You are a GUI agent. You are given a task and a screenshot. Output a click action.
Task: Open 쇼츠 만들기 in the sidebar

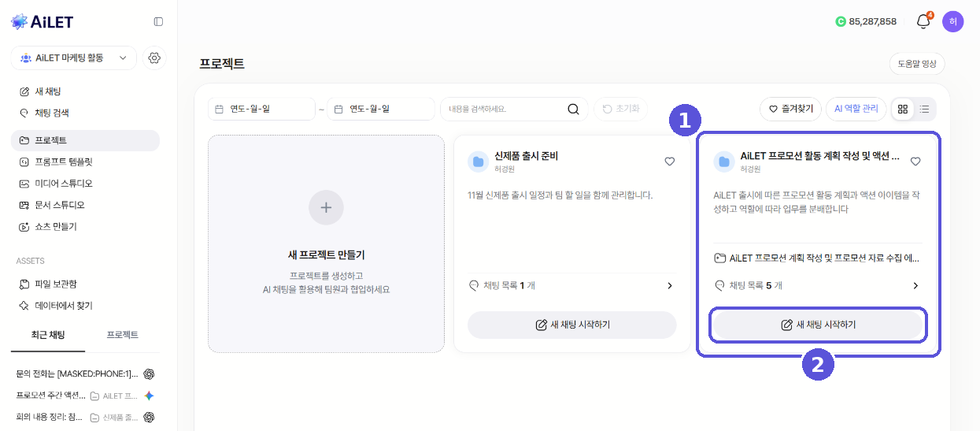click(x=85, y=226)
